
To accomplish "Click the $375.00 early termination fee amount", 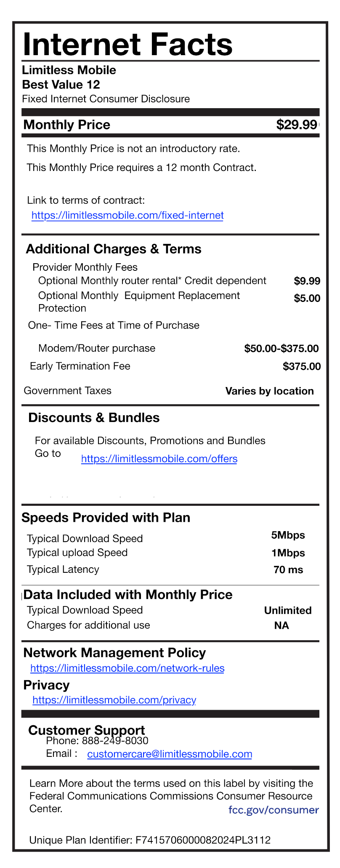I will [x=302, y=366].
